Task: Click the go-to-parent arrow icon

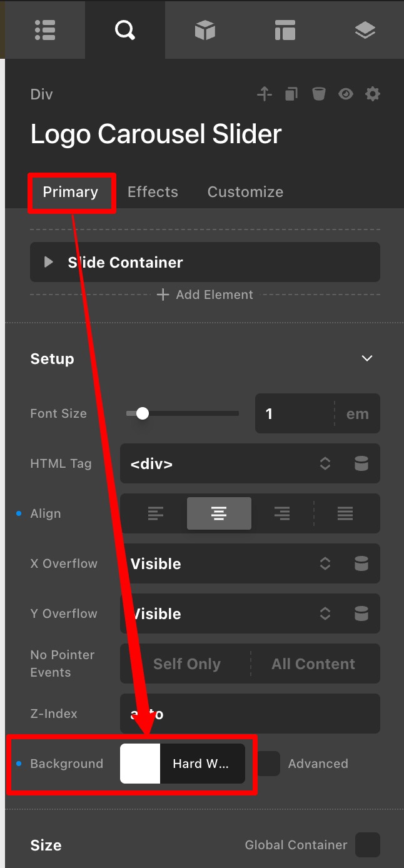Action: (265, 94)
